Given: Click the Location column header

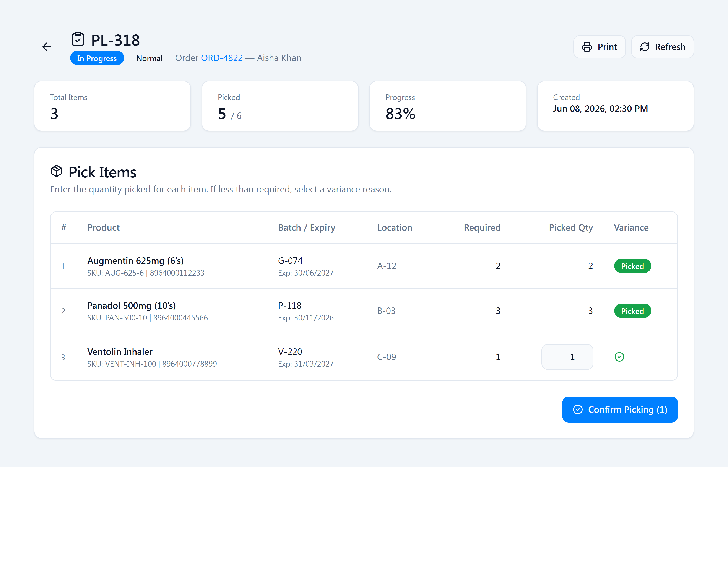Looking at the screenshot, I should click(394, 228).
